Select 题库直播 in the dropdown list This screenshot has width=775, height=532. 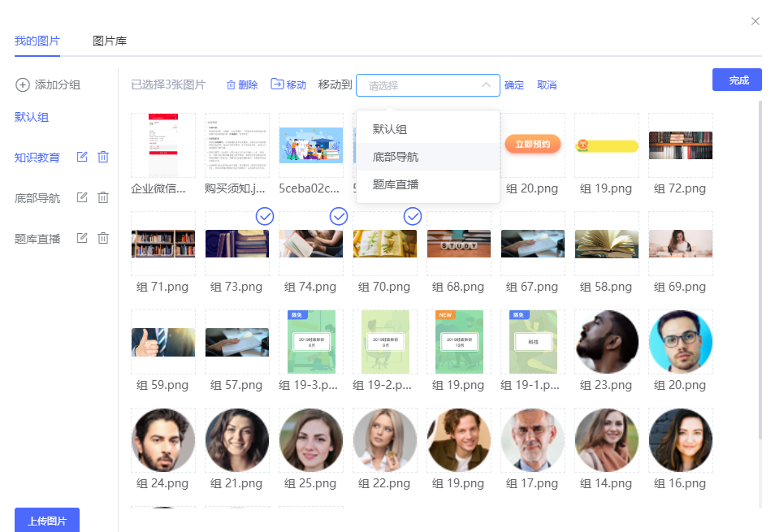[x=396, y=184]
